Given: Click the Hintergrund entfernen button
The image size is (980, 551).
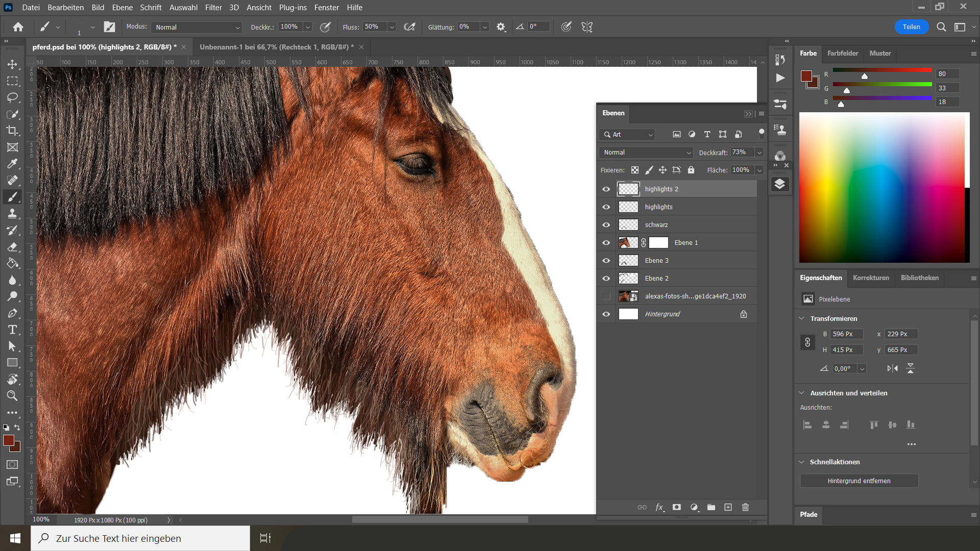Looking at the screenshot, I should [x=859, y=481].
